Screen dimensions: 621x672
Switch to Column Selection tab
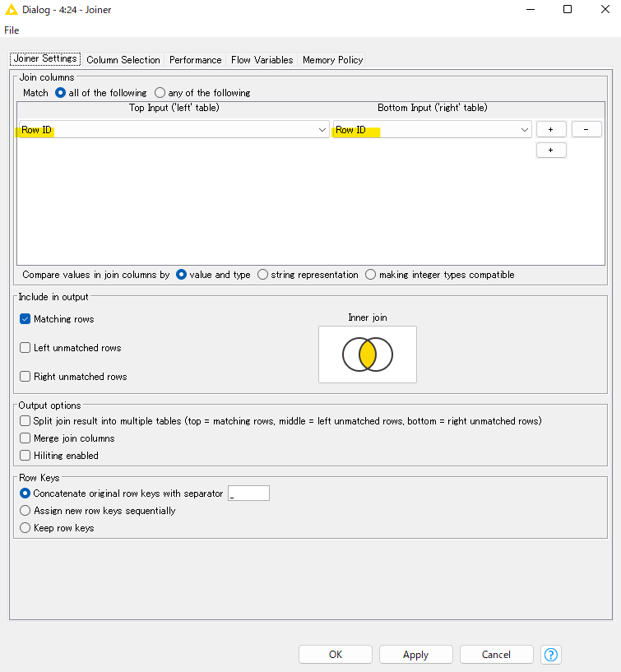(x=123, y=59)
